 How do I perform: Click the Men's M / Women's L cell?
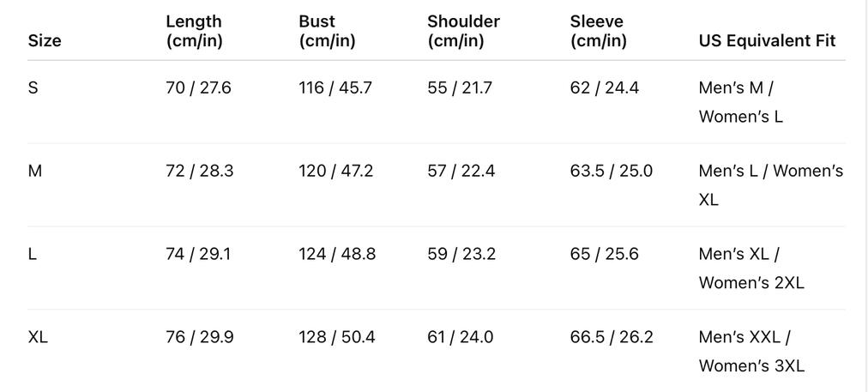[x=741, y=102]
